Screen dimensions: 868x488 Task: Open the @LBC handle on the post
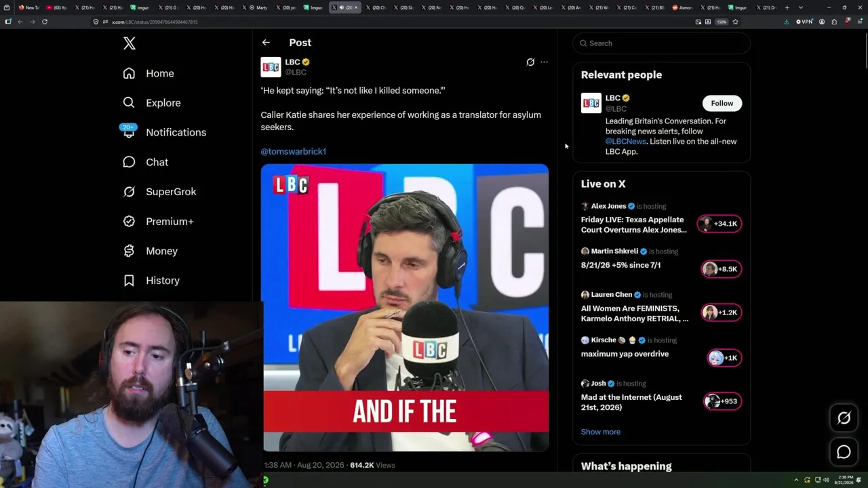click(296, 73)
